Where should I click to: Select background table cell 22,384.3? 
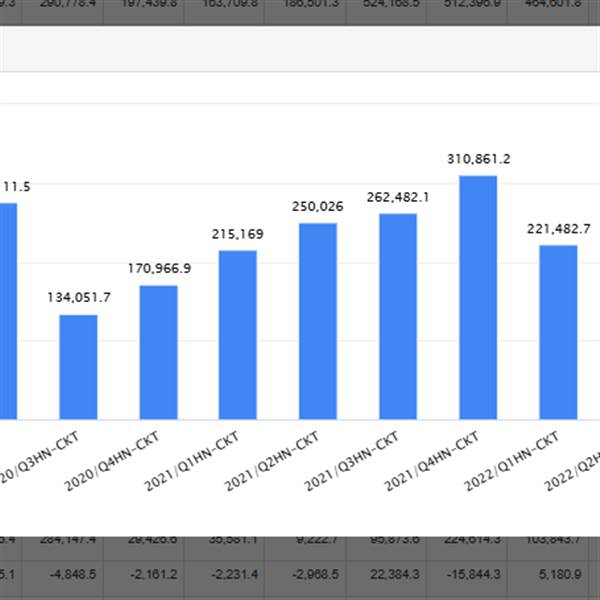395,574
